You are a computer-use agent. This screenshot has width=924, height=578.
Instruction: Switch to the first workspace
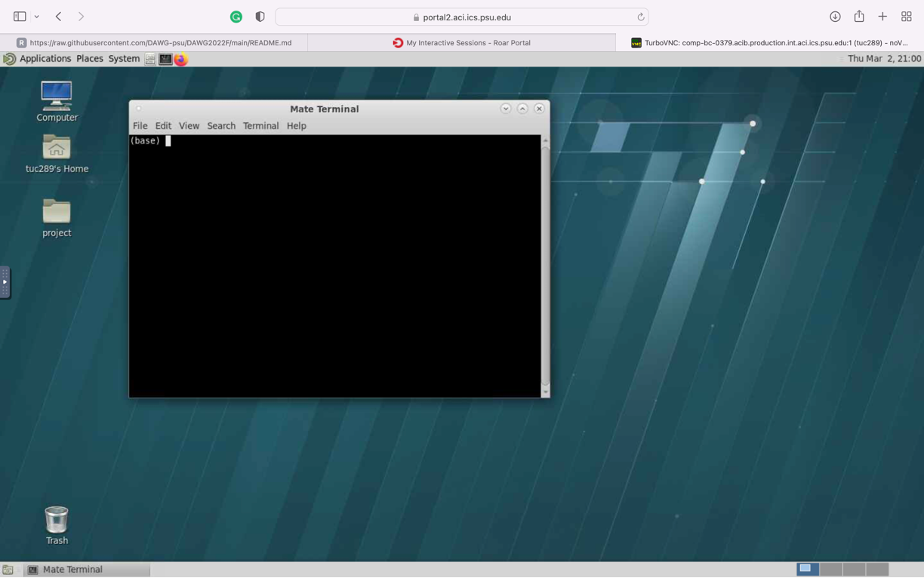click(808, 569)
